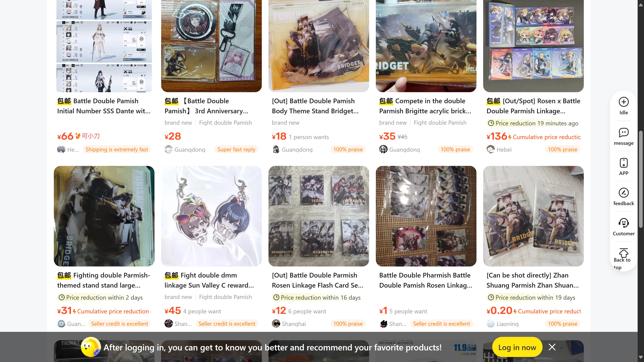Open the feedback pencil icon

tap(624, 193)
